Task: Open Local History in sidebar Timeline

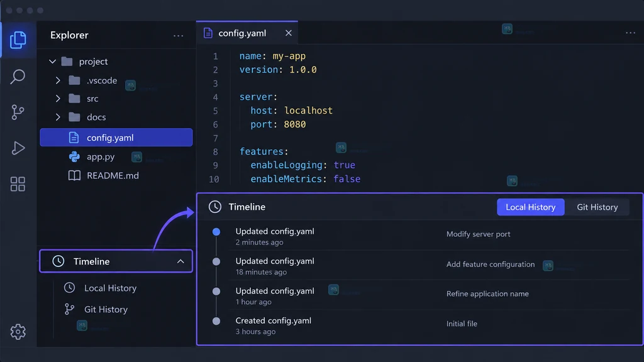Action: (110, 288)
